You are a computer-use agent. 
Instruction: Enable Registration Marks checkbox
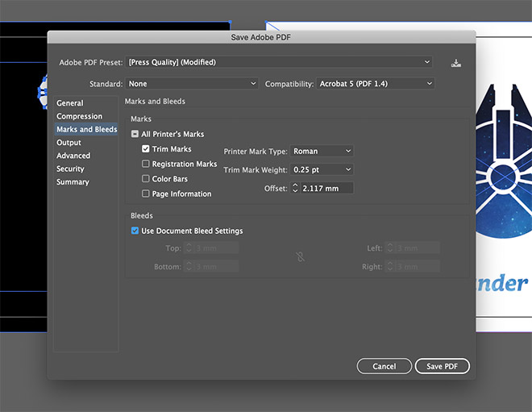coord(146,164)
